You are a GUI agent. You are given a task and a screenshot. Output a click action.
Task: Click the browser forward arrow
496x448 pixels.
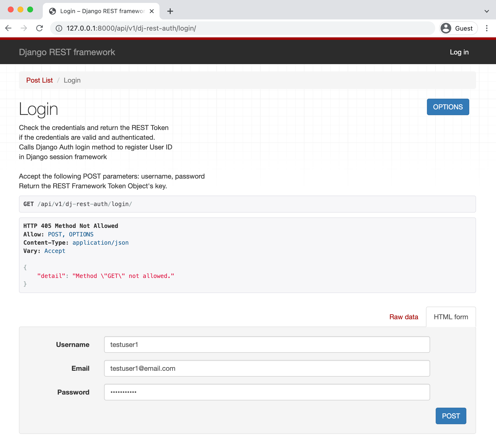coord(24,28)
